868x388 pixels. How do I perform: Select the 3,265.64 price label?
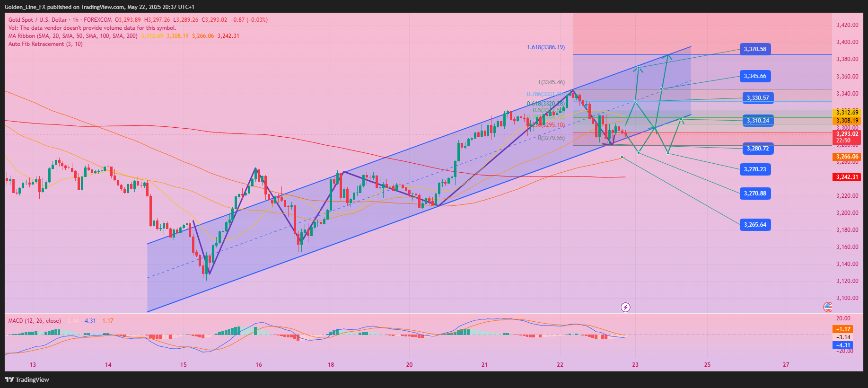(x=755, y=225)
